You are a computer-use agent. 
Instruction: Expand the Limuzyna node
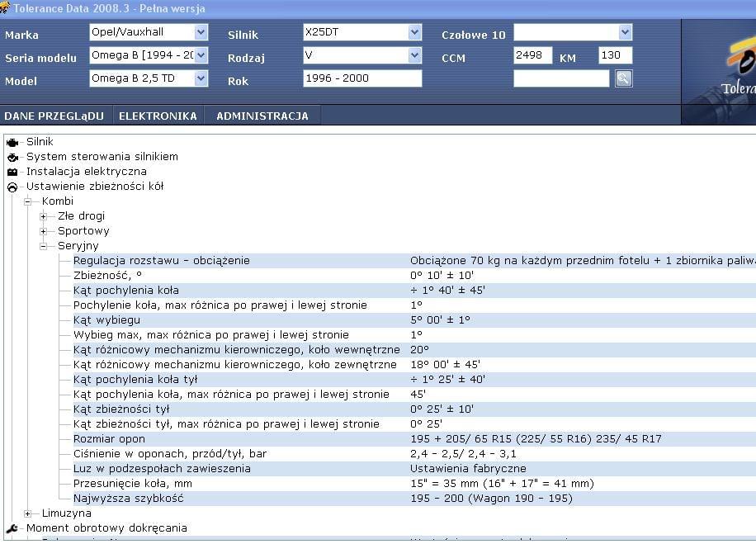27,513
